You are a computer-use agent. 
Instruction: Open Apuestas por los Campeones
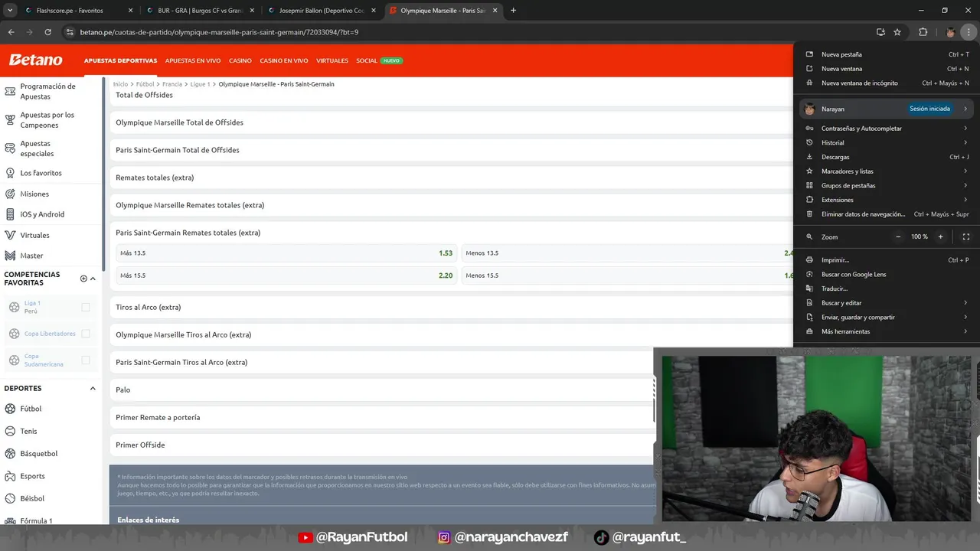click(x=51, y=120)
